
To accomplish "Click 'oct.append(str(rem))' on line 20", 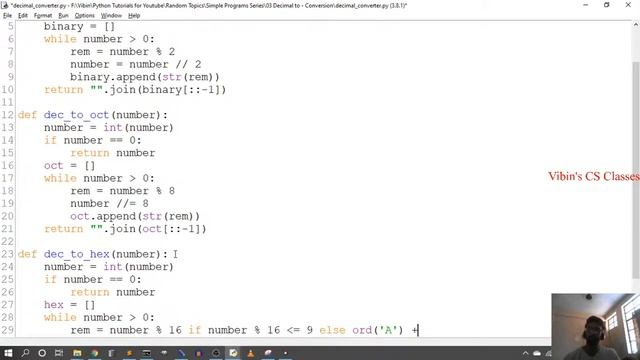I will click(x=135, y=216).
